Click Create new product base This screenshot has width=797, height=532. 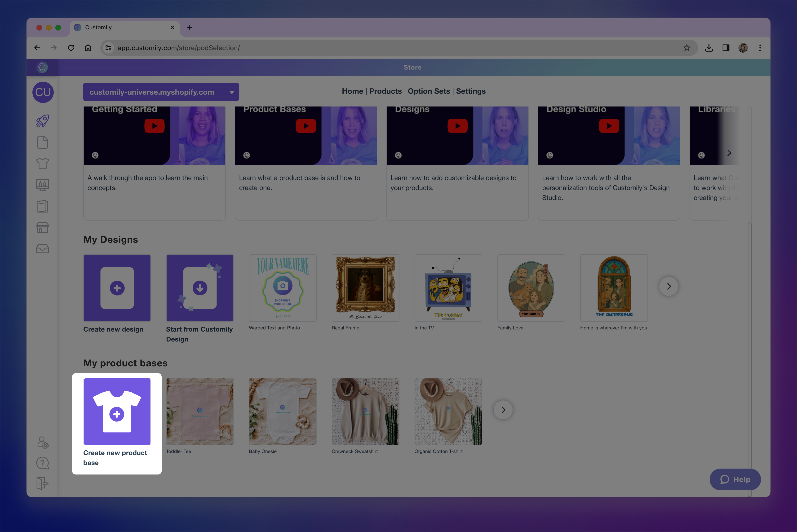coord(117,411)
